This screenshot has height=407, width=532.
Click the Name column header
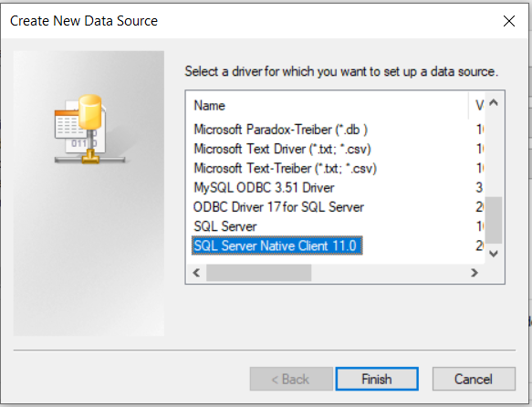click(327, 106)
